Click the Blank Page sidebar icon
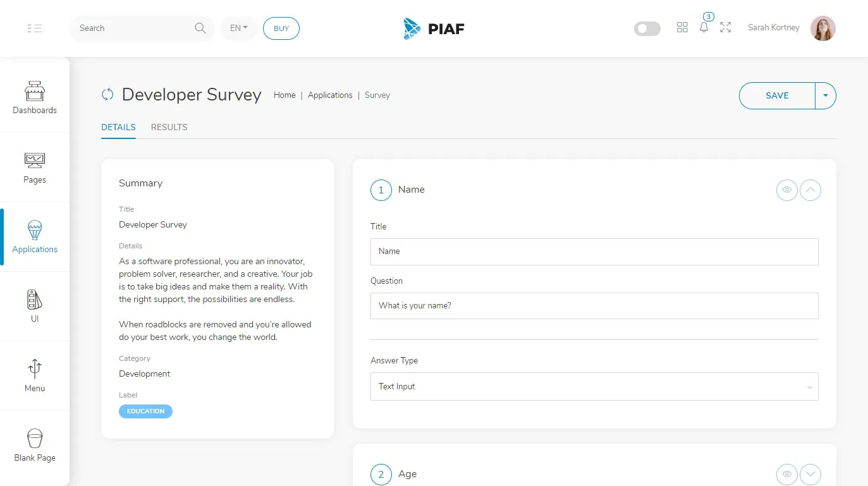Image resolution: width=868 pixels, height=486 pixels. (35, 438)
